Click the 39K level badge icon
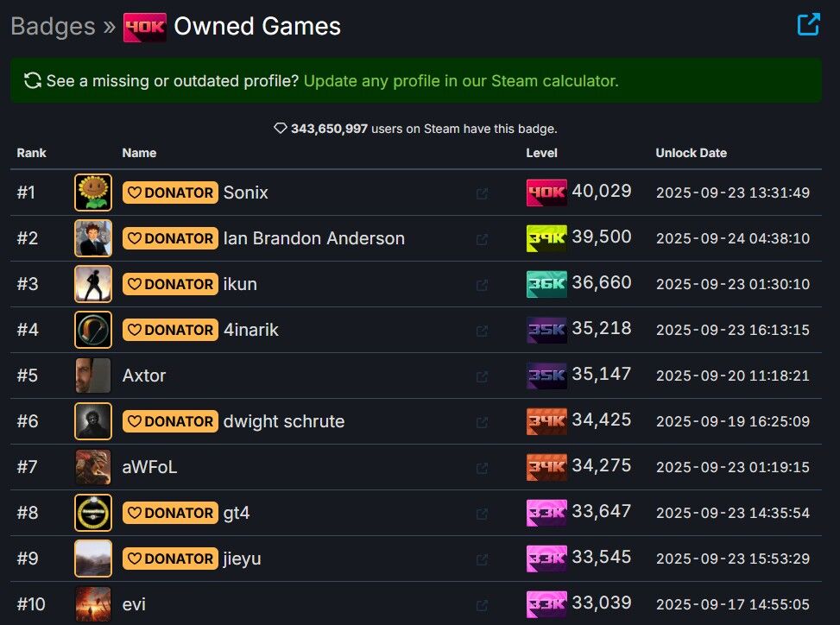840x625 pixels. coord(546,238)
